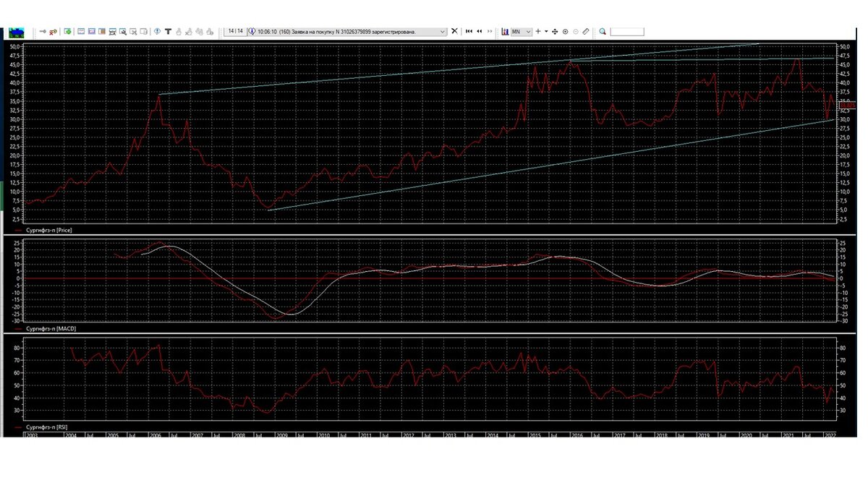868x488 pixels.
Task: Focus the search input field in toolbar
Action: coord(627,31)
